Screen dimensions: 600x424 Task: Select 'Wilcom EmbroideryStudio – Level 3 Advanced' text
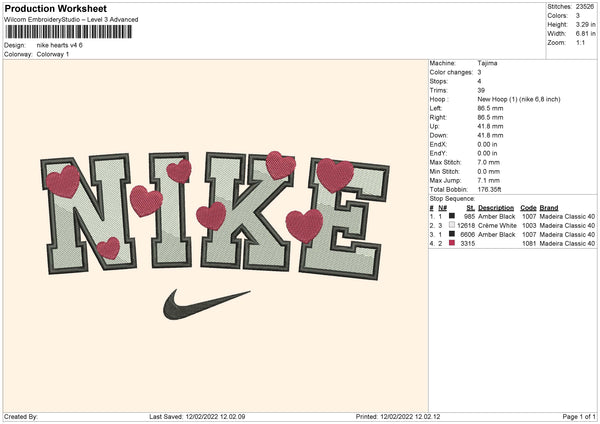(x=71, y=20)
